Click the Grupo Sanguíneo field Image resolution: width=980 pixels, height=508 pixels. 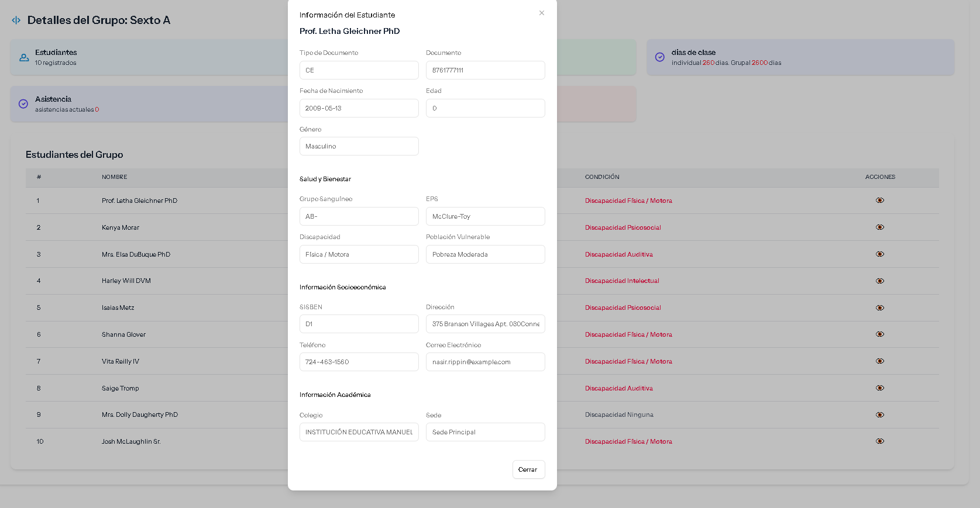(359, 216)
